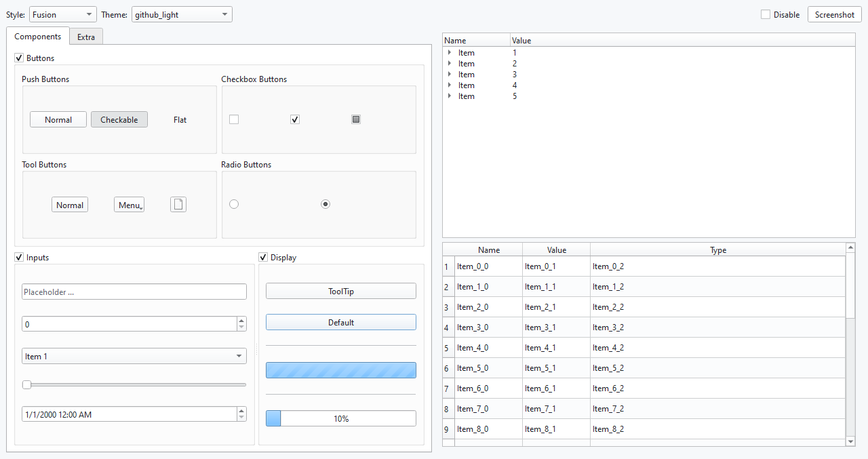Click table scrollbar down arrow

click(851, 441)
